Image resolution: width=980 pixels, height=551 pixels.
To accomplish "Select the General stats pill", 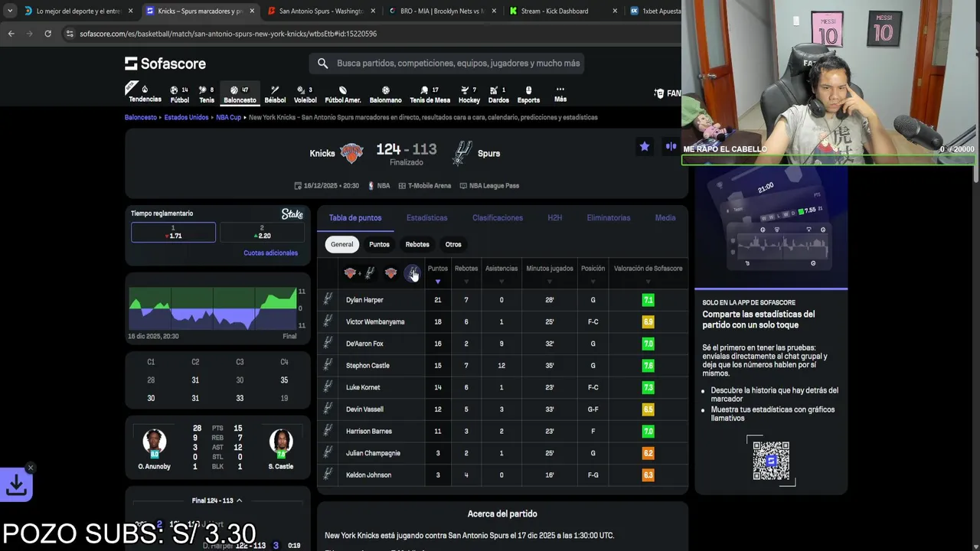I will [x=341, y=244].
